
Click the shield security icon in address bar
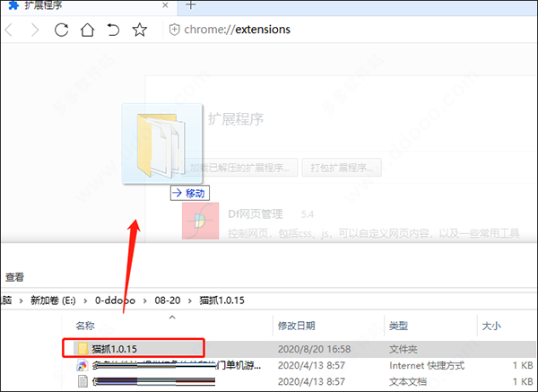175,30
